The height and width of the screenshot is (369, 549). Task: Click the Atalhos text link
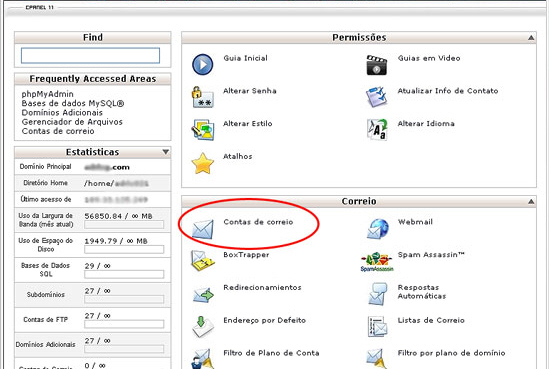(237, 156)
